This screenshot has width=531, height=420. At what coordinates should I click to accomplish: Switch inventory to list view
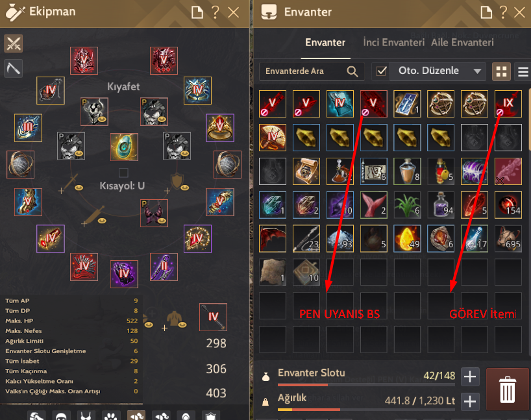523,71
